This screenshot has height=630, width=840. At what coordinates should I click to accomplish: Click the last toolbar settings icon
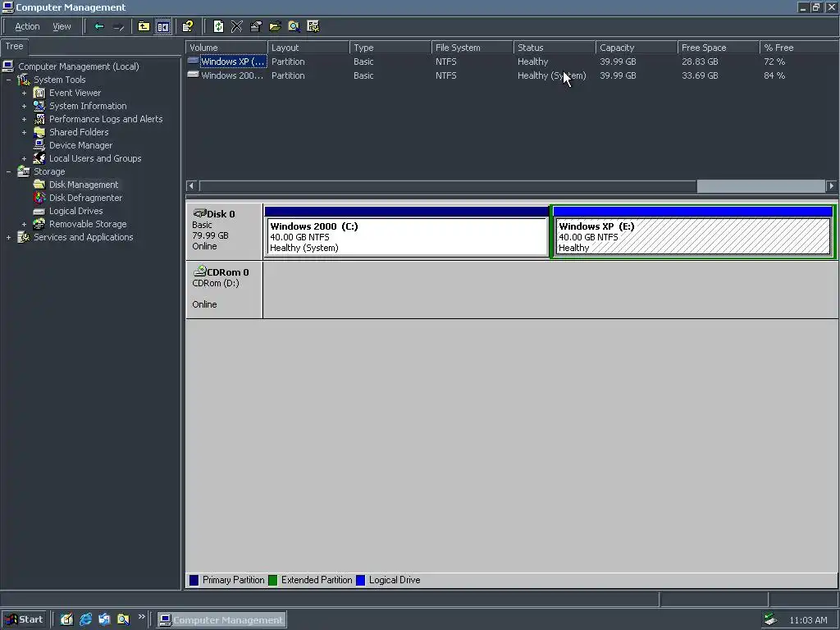click(313, 26)
